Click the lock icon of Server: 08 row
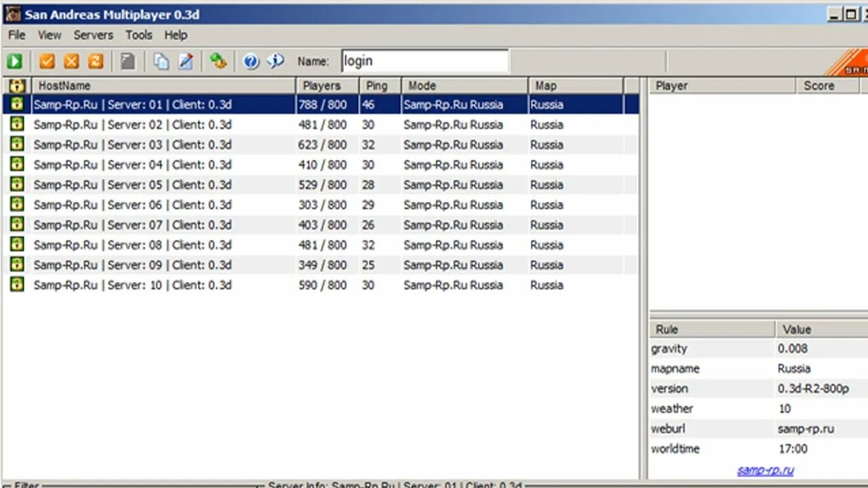The height and width of the screenshot is (488, 868). point(17,244)
